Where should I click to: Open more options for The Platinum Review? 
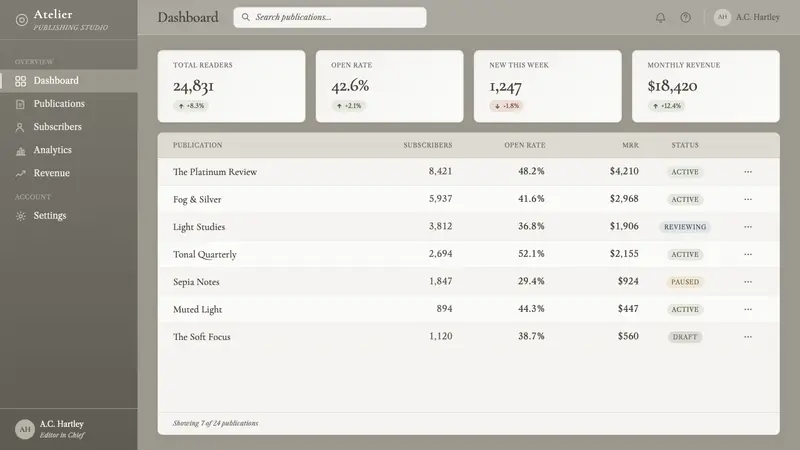pos(747,172)
